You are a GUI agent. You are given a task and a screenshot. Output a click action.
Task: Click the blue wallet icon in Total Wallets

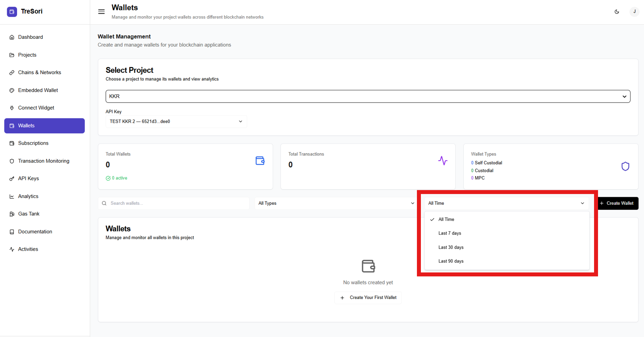260,161
